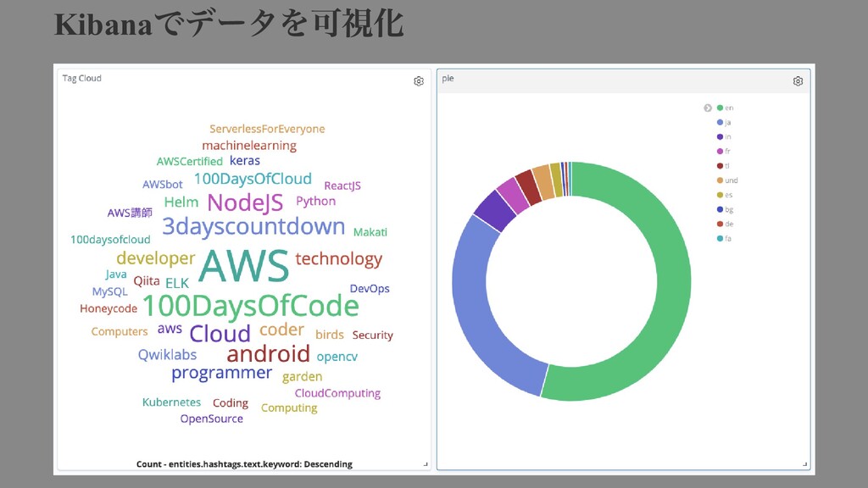Click the '100DaysOfCode' tag
The height and width of the screenshot is (488, 868).
point(251,306)
